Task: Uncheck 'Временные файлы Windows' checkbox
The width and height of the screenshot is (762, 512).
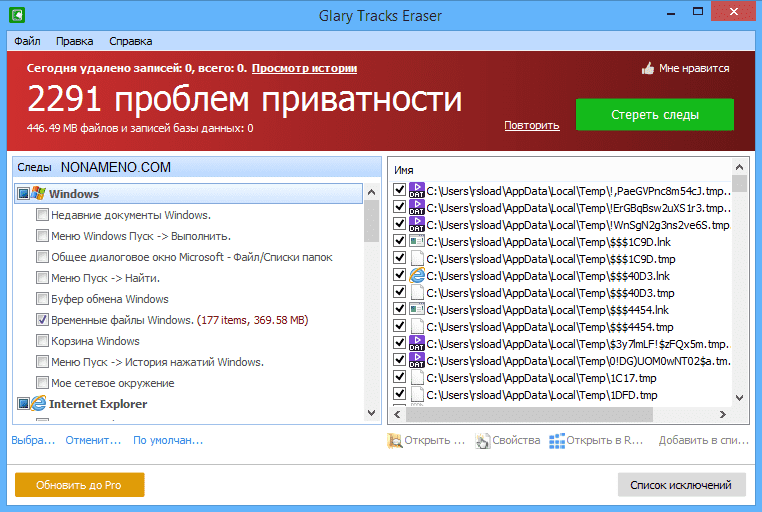Action: 42,320
